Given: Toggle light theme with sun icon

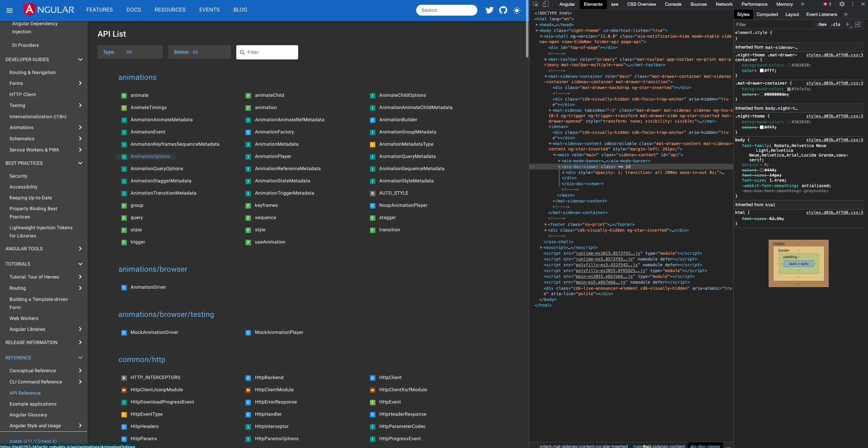Looking at the screenshot, I should [517, 10].
